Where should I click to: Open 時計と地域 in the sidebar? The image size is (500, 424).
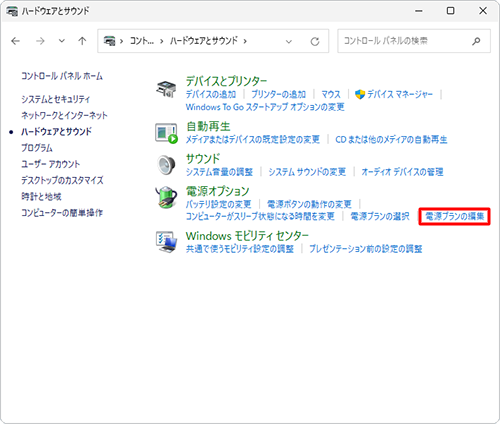click(x=41, y=196)
